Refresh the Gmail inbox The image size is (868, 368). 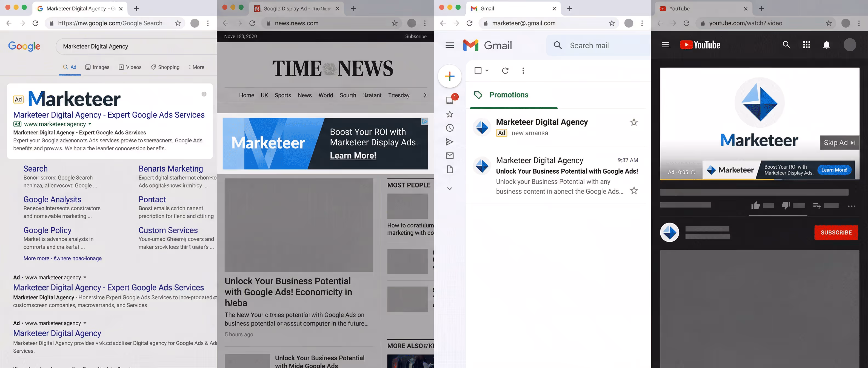click(505, 71)
